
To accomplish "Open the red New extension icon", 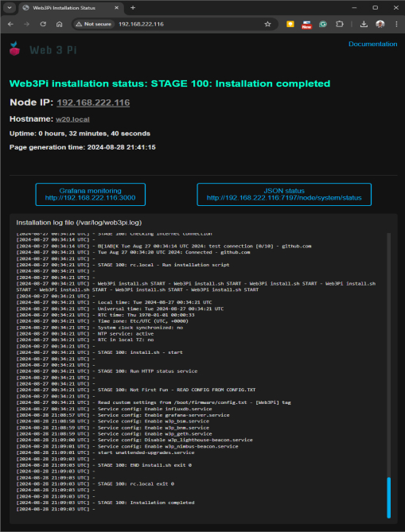I will point(306,25).
